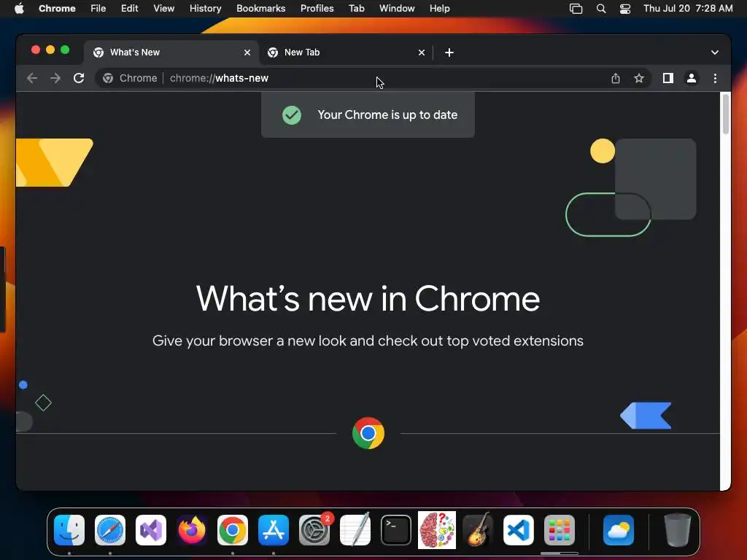Click the Chrome logo on the page

[x=368, y=433]
